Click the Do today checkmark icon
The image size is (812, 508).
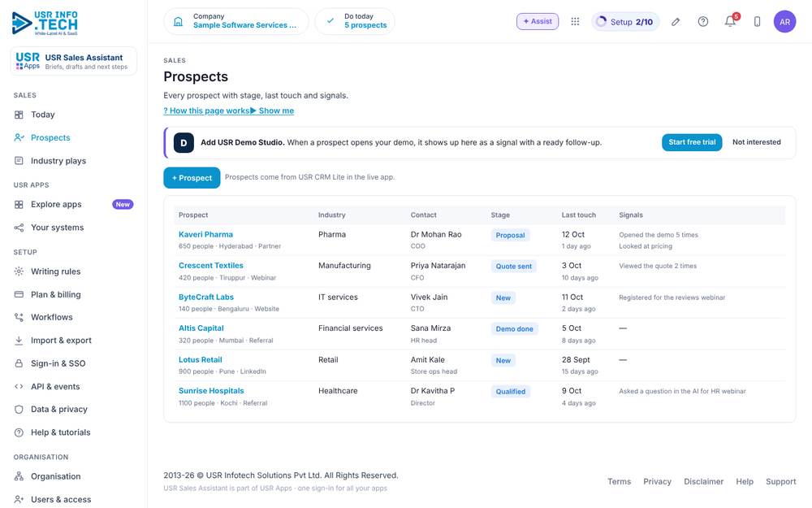coord(330,21)
